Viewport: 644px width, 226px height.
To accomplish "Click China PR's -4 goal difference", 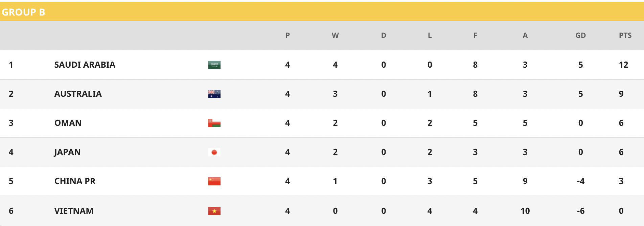I will pos(580,181).
